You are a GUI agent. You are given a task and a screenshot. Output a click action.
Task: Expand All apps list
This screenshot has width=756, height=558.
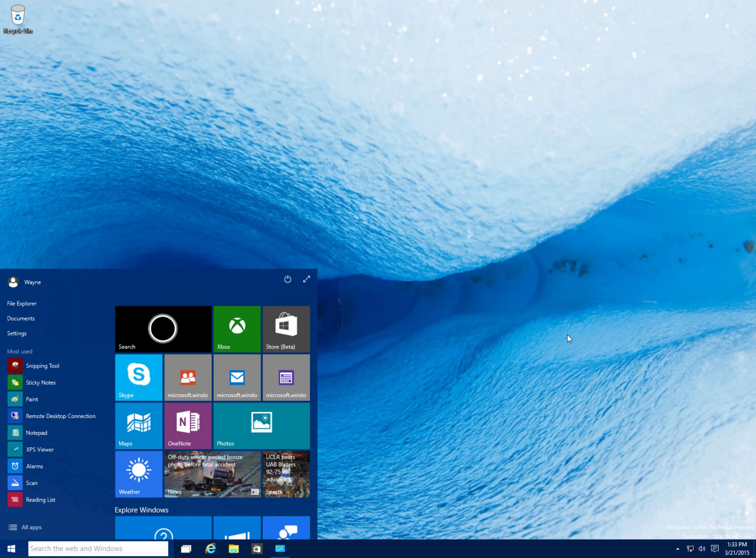point(31,527)
